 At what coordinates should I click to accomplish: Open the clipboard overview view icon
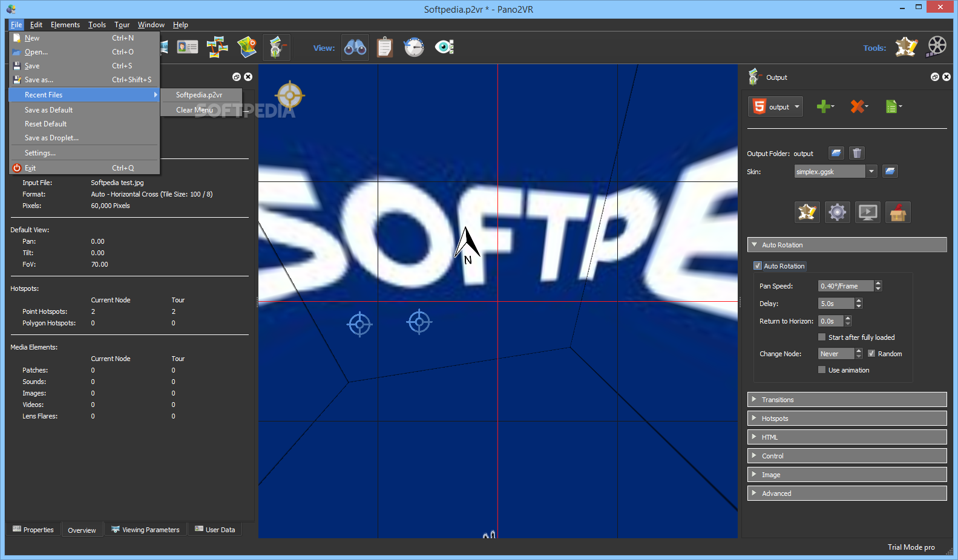click(385, 47)
